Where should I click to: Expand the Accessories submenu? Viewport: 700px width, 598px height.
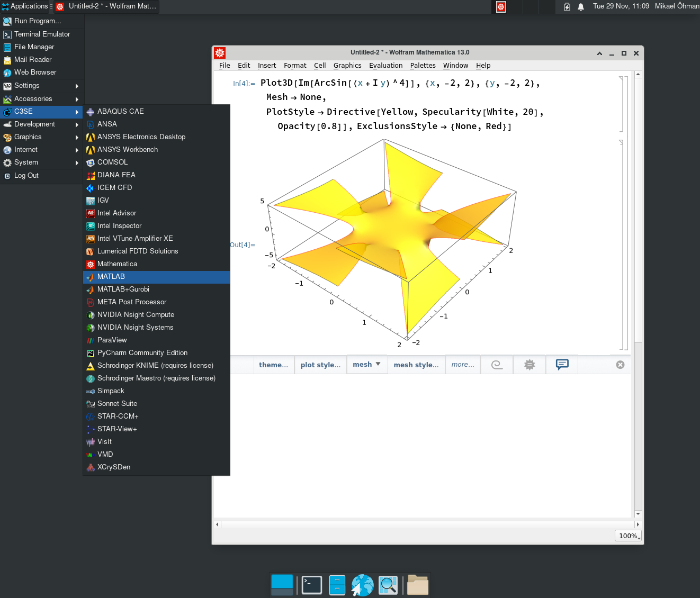42,99
